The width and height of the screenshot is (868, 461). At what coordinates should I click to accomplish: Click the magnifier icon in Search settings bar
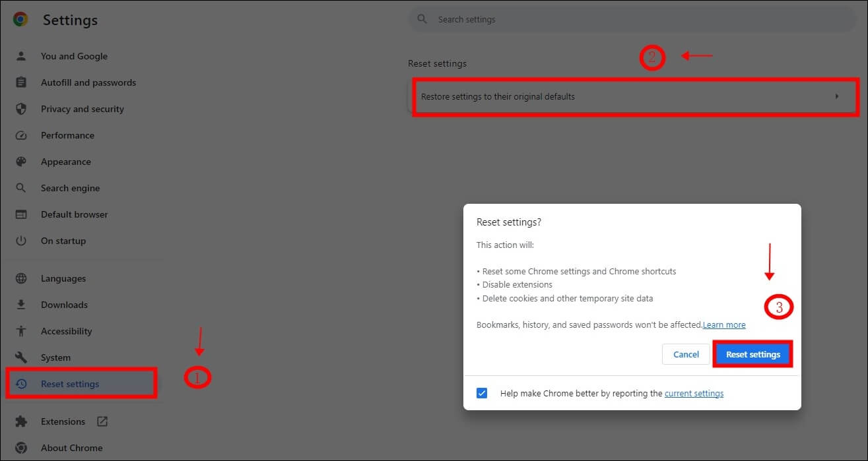(x=422, y=20)
